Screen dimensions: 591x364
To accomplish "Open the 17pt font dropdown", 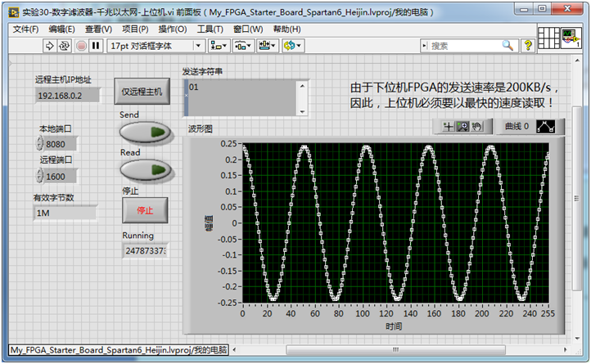I will pyautogui.click(x=156, y=46).
